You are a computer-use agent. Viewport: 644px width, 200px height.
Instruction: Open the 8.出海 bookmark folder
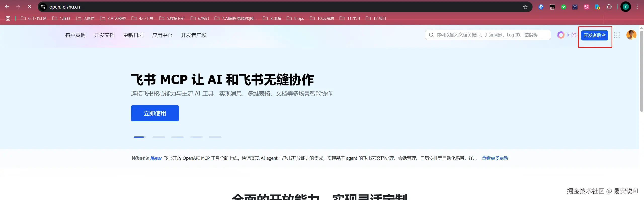pyautogui.click(x=272, y=18)
